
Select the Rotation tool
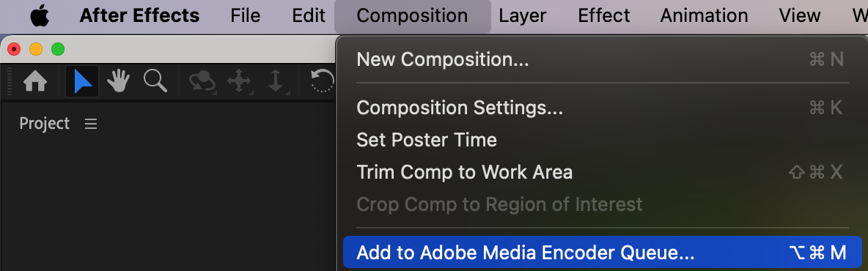tap(322, 82)
